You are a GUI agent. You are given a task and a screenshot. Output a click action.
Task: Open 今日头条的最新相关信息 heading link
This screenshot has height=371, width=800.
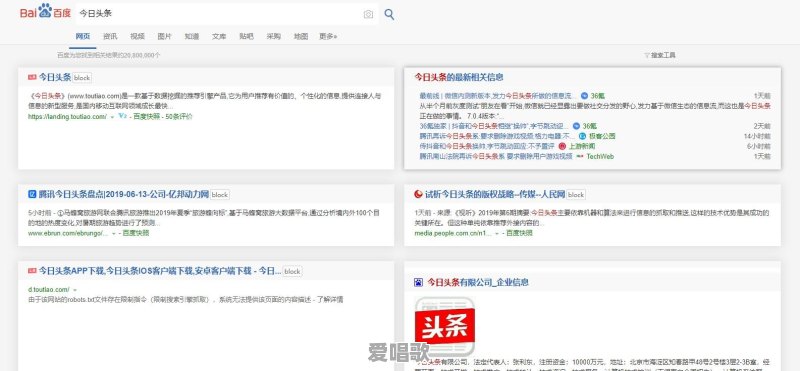(x=459, y=77)
